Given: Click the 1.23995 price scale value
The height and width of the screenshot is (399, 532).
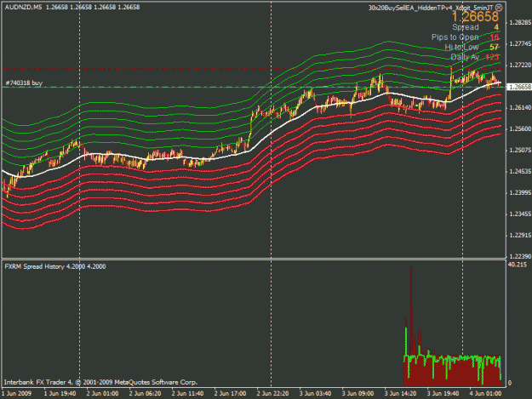Looking at the screenshot, I should tap(520, 192).
